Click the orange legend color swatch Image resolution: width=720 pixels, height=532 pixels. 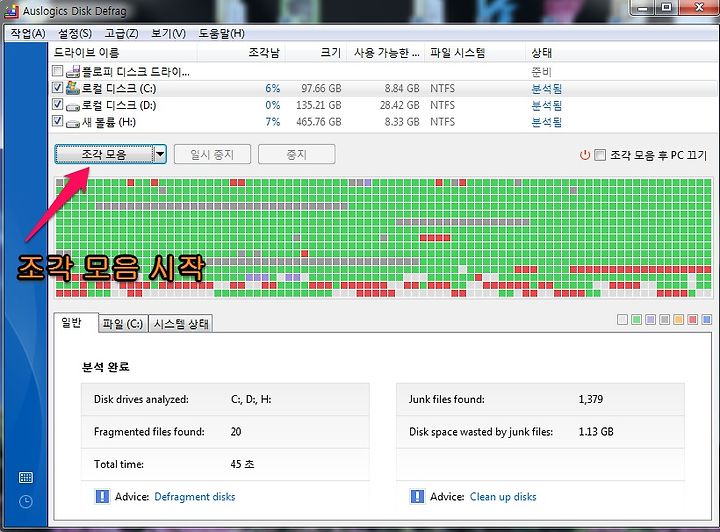679,319
